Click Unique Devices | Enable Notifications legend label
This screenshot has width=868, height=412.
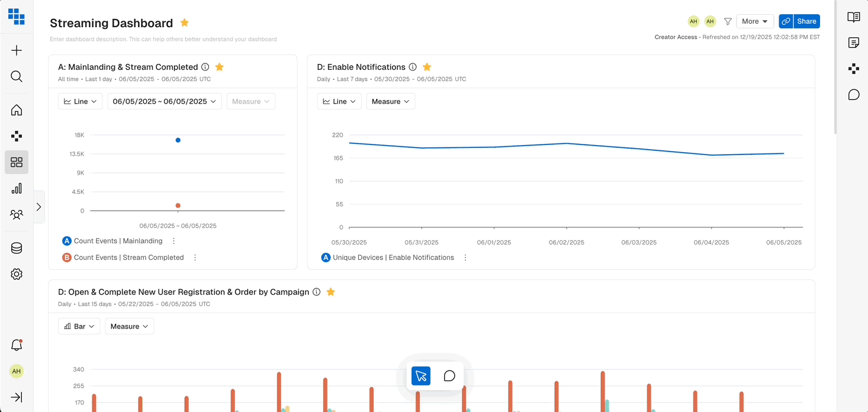pyautogui.click(x=393, y=257)
